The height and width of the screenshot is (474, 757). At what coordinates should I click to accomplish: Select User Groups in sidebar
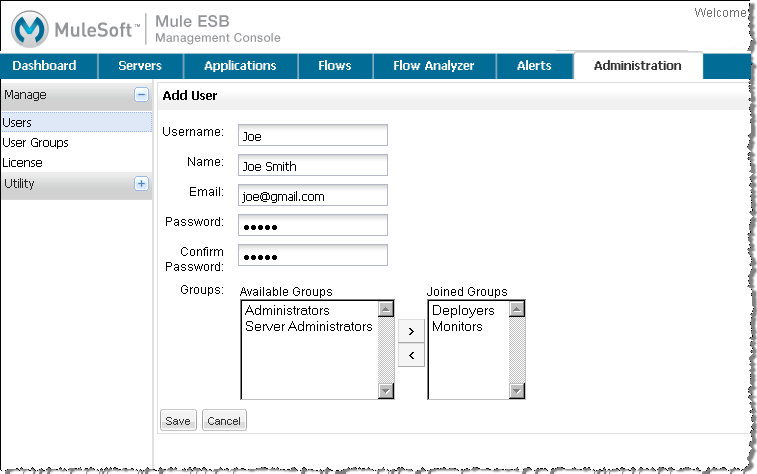coord(35,143)
